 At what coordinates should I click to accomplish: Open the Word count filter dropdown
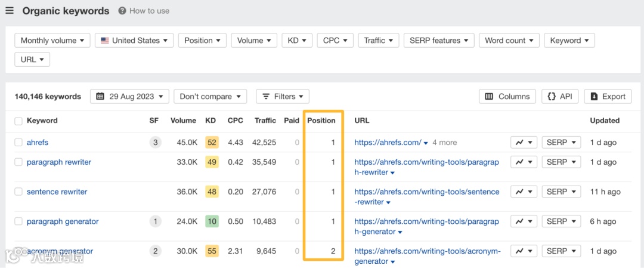click(x=509, y=40)
